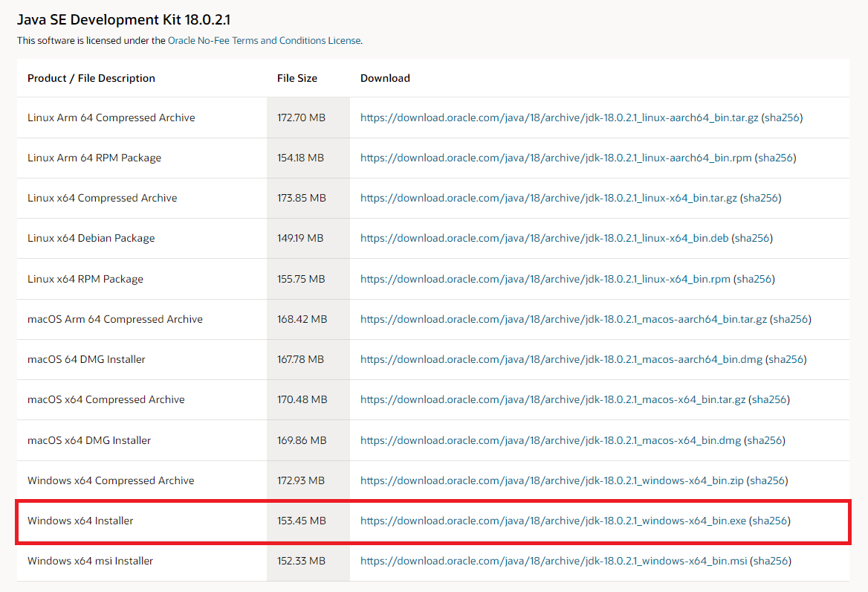Download the linux-aarch64_bin.rpm package
The image size is (868, 592).
click(x=556, y=158)
